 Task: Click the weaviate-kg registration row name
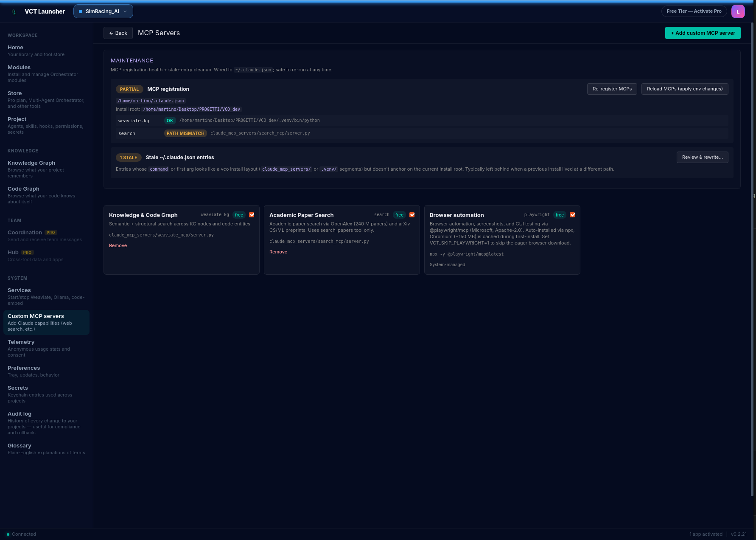coord(134,121)
